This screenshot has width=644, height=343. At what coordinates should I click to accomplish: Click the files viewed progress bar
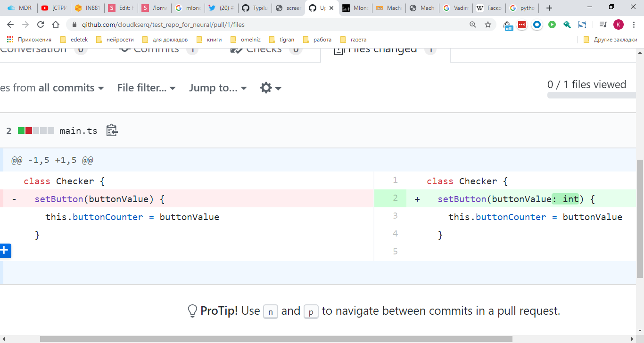pos(592,95)
